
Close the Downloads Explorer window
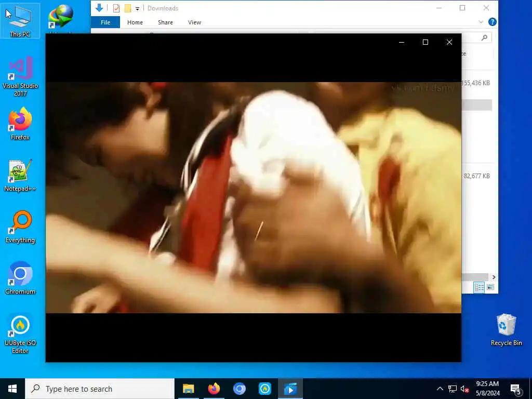(486, 8)
